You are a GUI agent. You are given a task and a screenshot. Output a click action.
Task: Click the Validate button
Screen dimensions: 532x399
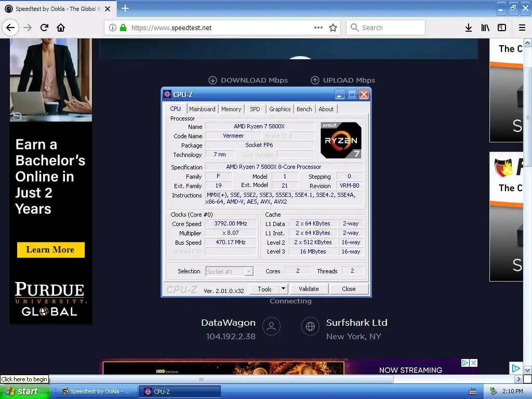click(309, 289)
